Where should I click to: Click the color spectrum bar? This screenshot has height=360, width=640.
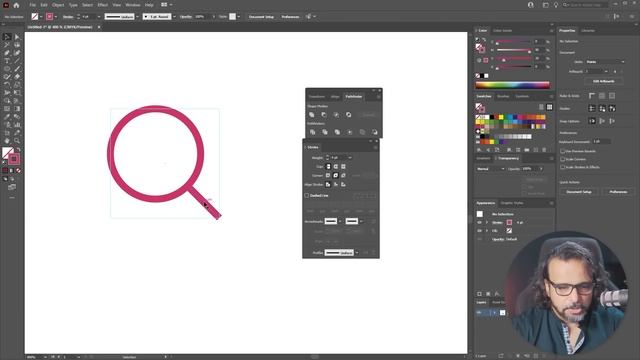click(512, 85)
